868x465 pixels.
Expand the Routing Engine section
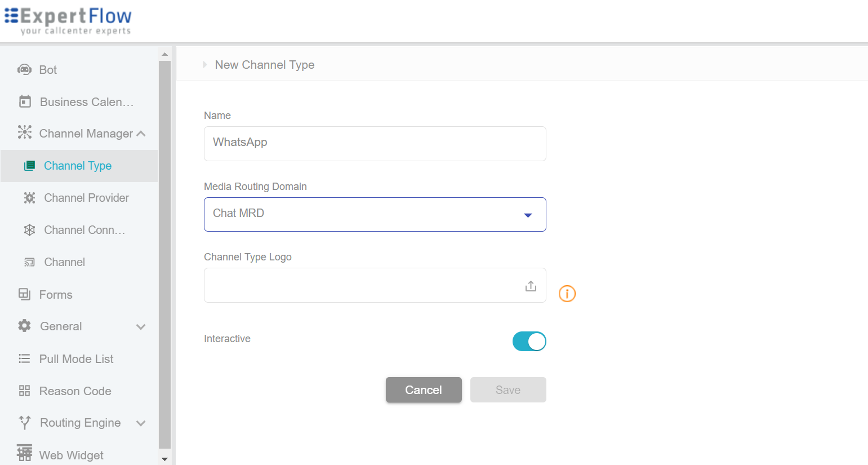pos(141,423)
